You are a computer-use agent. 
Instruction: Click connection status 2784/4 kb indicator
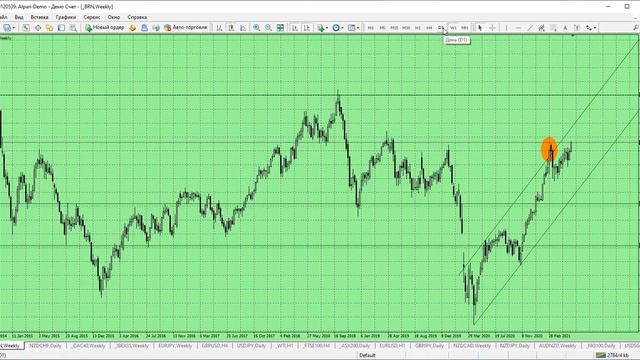pos(613,356)
